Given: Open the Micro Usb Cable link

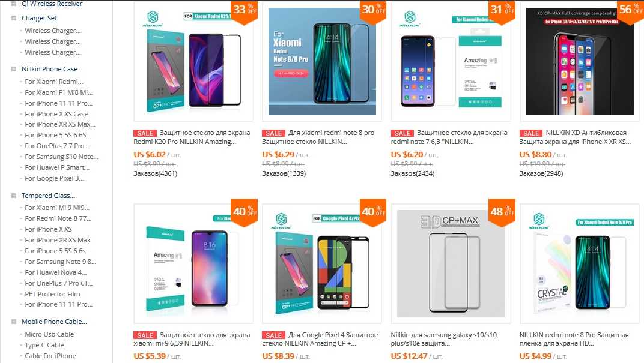Looking at the screenshot, I should [49, 334].
